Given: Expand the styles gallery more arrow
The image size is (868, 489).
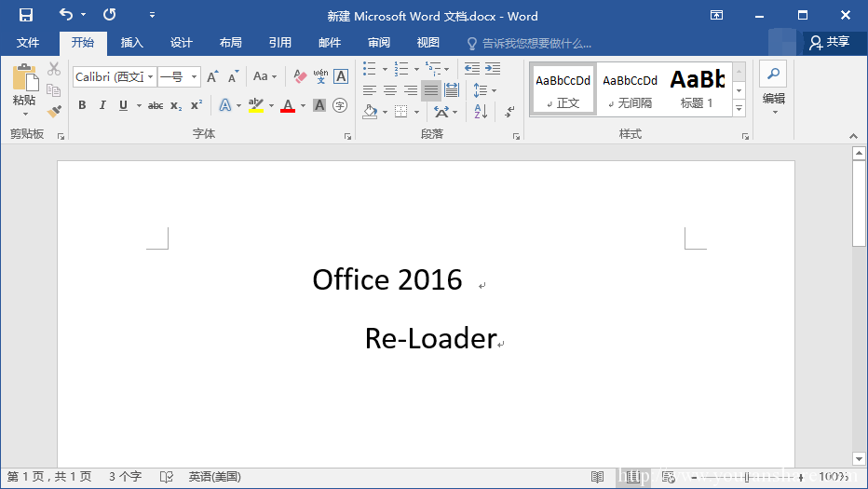Looking at the screenshot, I should 739,109.
